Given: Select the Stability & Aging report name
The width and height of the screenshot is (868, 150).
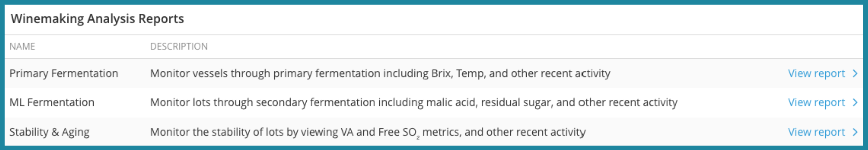Looking at the screenshot, I should point(50,132).
